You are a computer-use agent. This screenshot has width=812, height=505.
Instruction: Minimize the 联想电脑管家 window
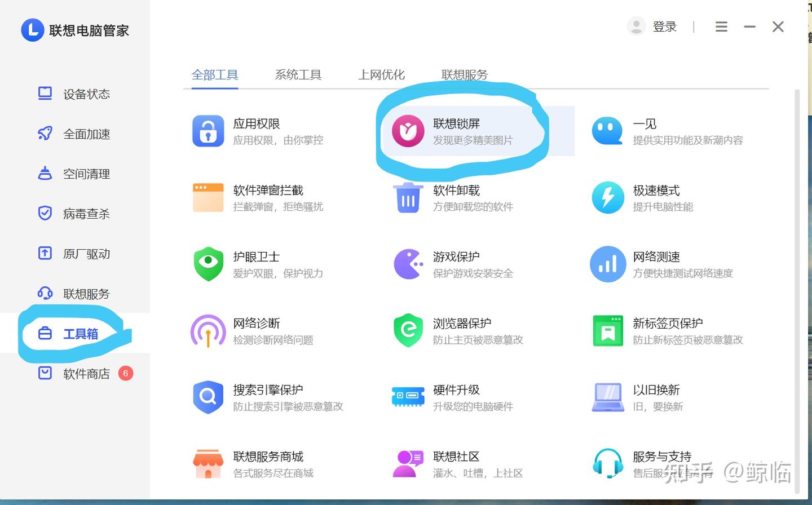tap(749, 26)
